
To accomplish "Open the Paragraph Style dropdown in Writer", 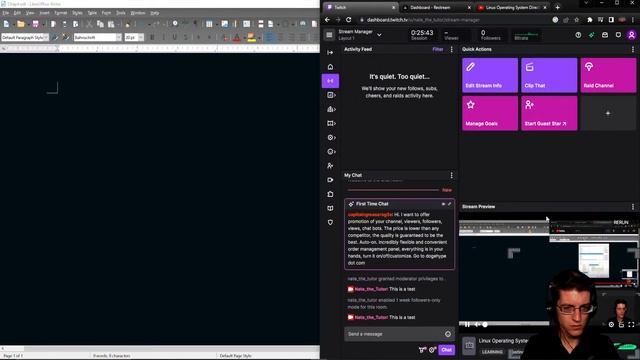I will coord(46,38).
